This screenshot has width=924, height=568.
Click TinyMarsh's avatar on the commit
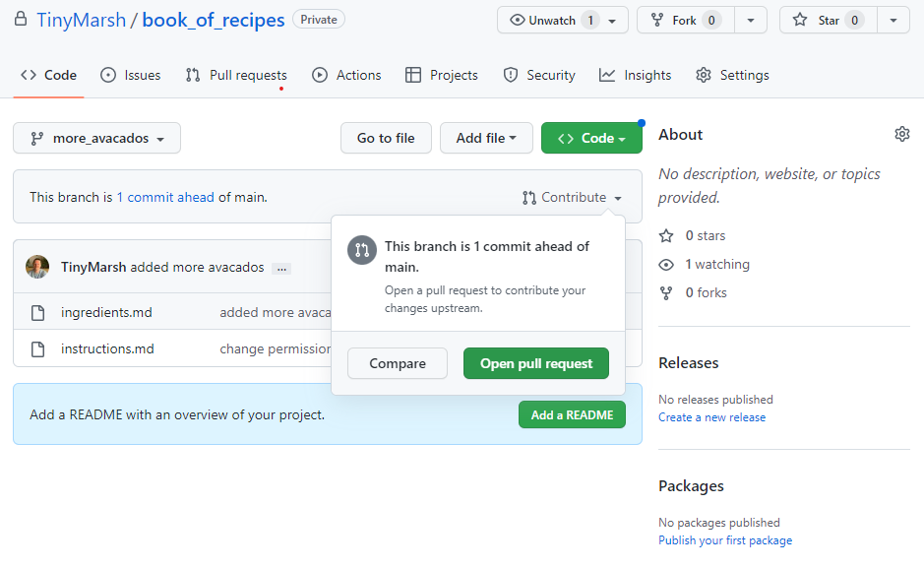[37, 266]
